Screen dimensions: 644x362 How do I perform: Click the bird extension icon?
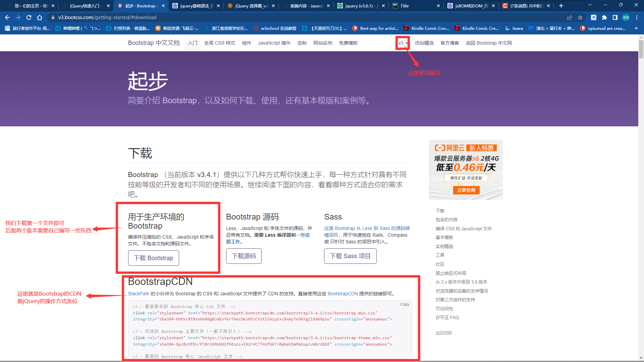click(594, 17)
